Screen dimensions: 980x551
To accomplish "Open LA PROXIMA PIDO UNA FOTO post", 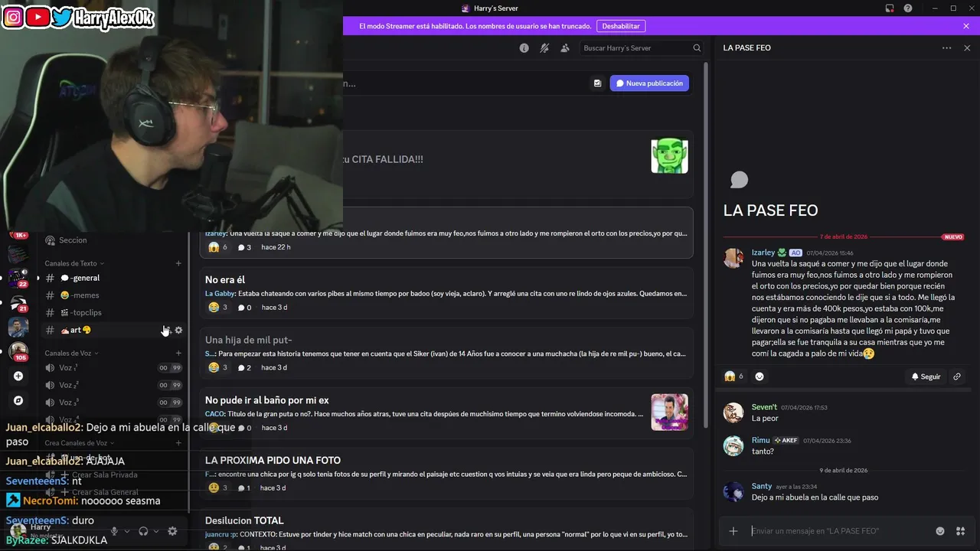I will point(446,474).
